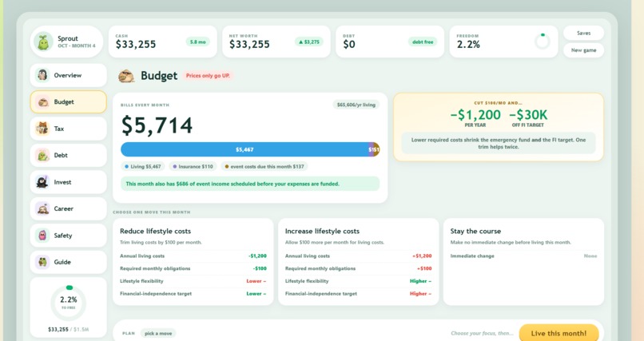
Task: Open the Saves button
Action: tap(583, 33)
